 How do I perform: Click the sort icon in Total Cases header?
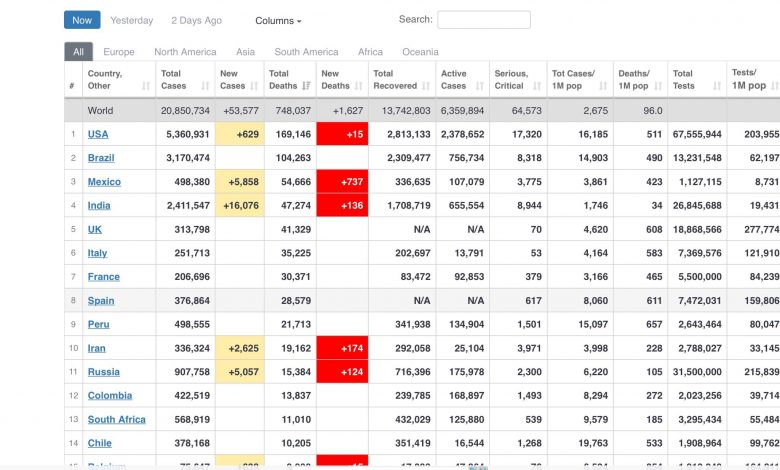point(205,86)
